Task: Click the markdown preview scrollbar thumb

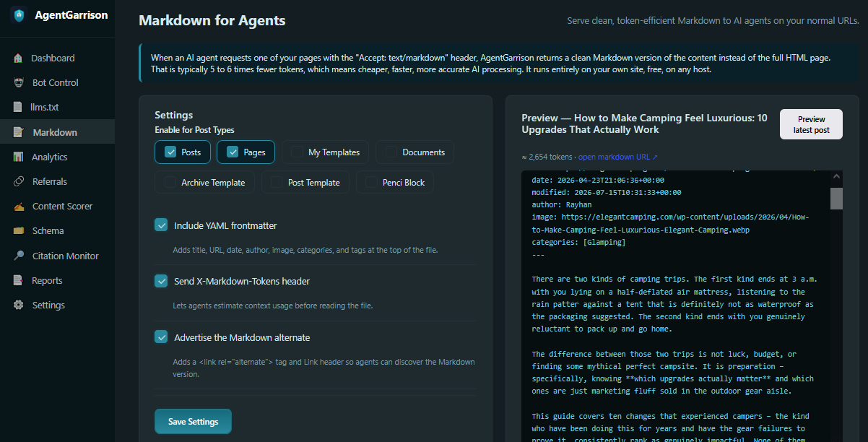Action: [x=836, y=198]
